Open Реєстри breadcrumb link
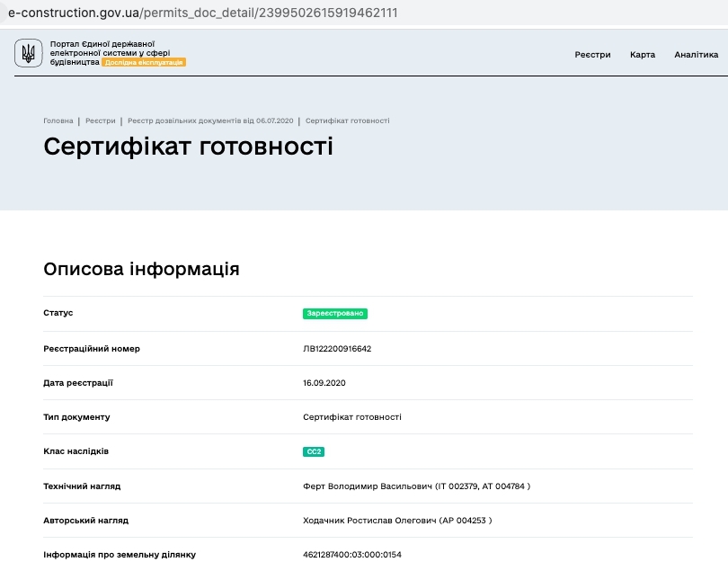The height and width of the screenshot is (571, 728). coord(101,120)
